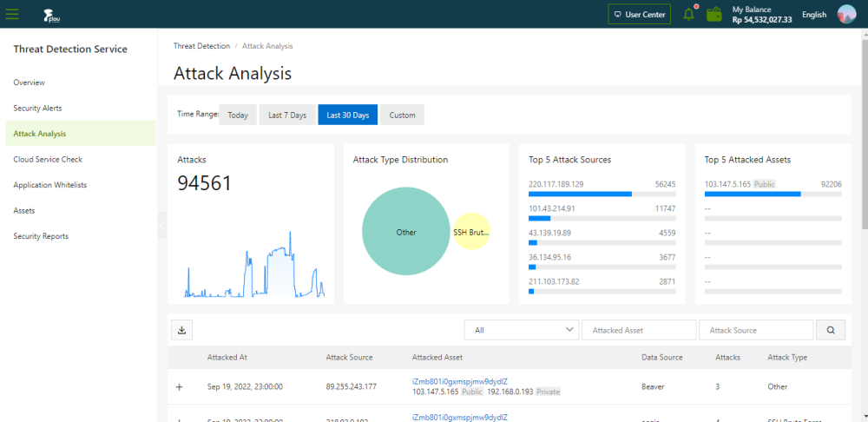Download the attack list with export icon

tap(181, 330)
